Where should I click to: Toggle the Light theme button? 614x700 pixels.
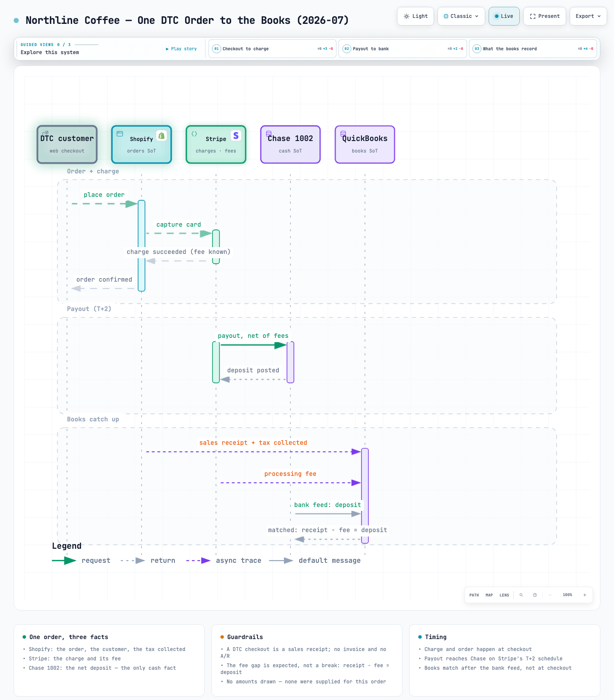pyautogui.click(x=416, y=16)
